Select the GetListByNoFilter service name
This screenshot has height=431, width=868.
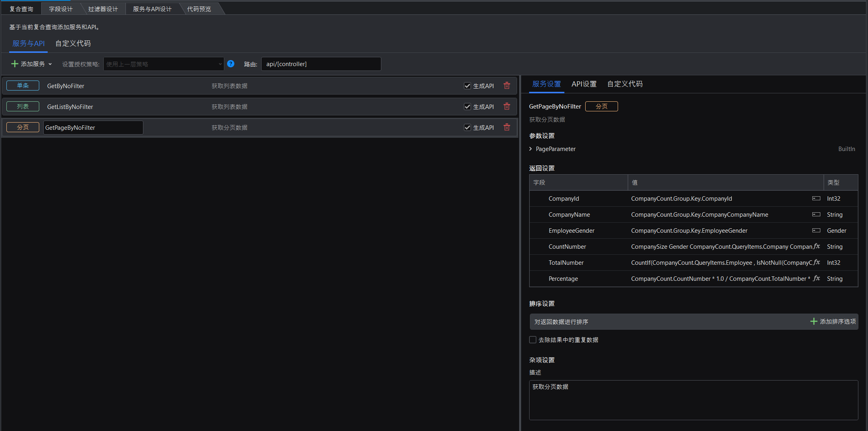coord(70,107)
